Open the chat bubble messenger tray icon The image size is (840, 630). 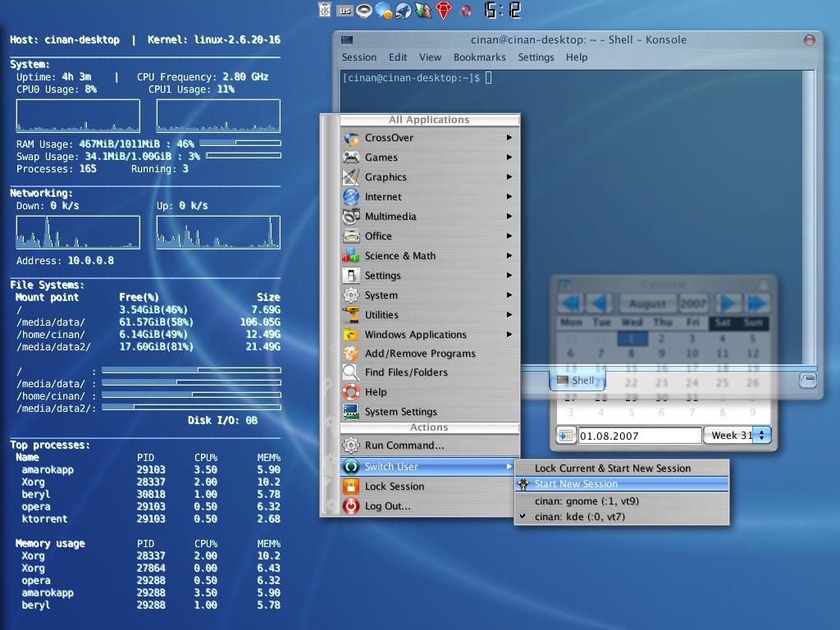point(384,10)
